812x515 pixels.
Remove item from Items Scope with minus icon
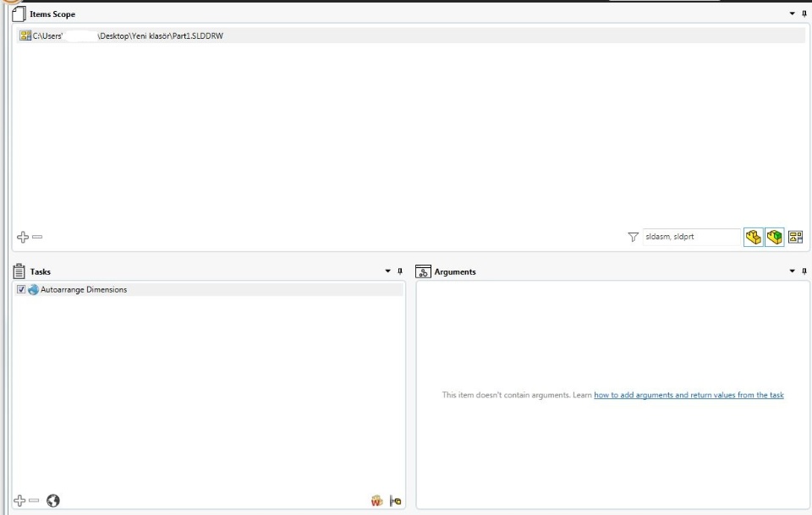click(x=37, y=237)
